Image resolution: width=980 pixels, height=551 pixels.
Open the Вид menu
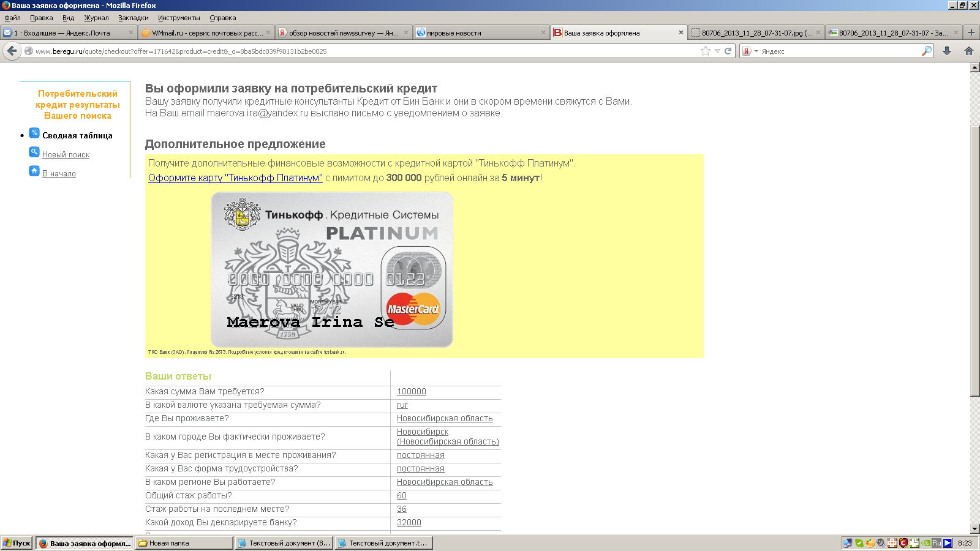point(68,18)
